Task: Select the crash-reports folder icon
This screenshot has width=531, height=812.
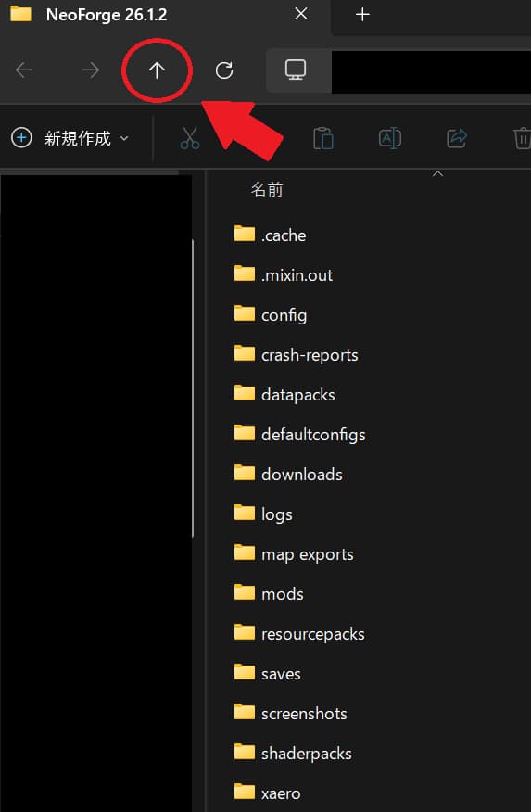Action: tap(245, 354)
